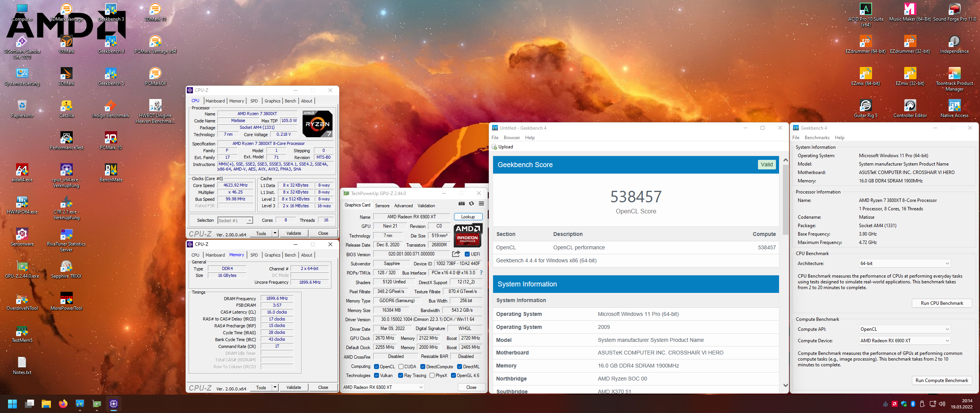Viewport: 980px width, 413px height.
Task: Open the Architecture 64-bit dropdown
Action: 905,263
